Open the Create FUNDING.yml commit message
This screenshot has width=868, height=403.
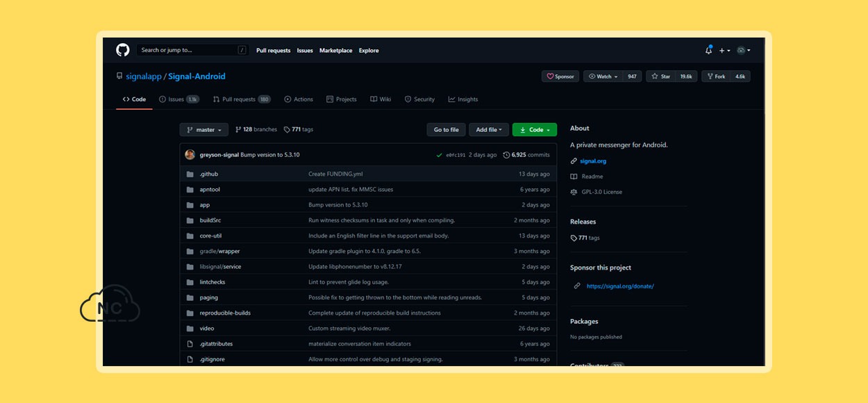click(335, 174)
